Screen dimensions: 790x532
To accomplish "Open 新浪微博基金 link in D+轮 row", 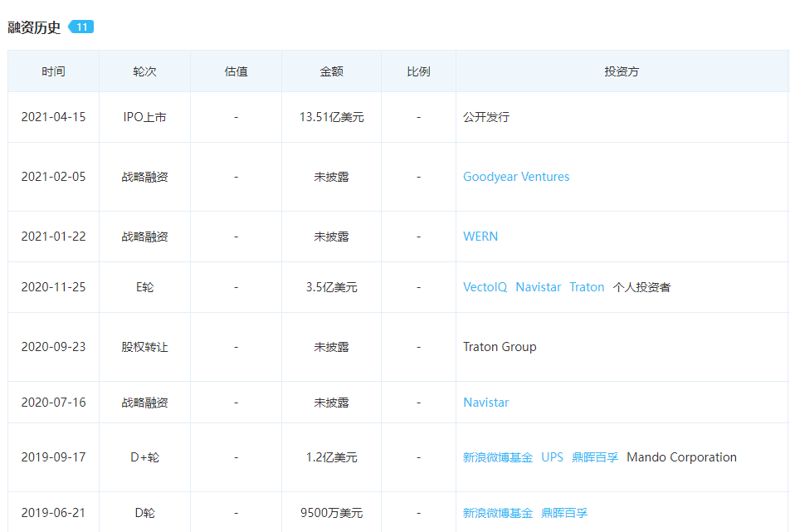I will pyautogui.click(x=498, y=457).
